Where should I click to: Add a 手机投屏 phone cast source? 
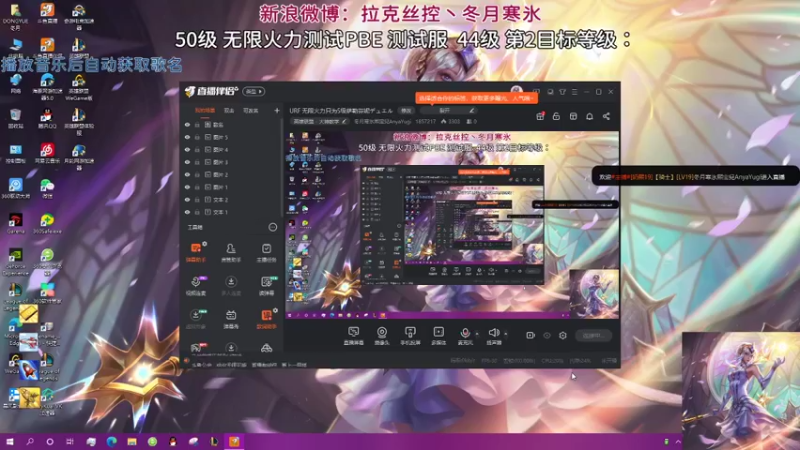pyautogui.click(x=410, y=336)
